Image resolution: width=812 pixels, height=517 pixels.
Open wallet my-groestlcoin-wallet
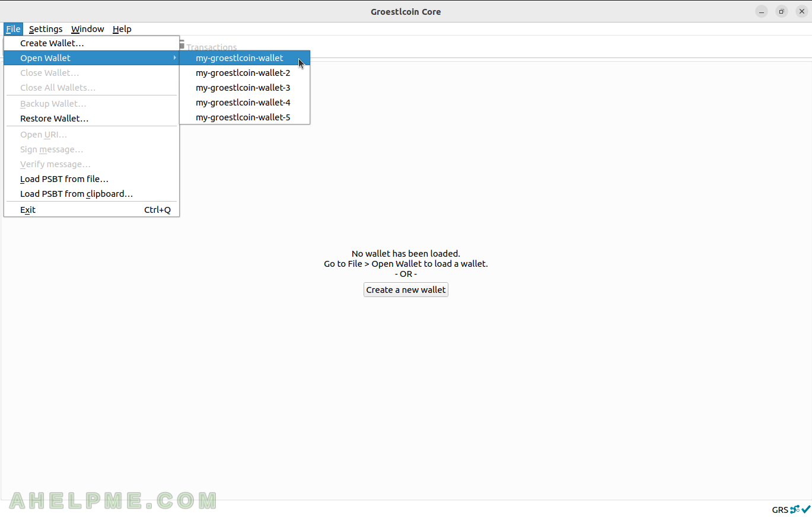click(x=244, y=58)
